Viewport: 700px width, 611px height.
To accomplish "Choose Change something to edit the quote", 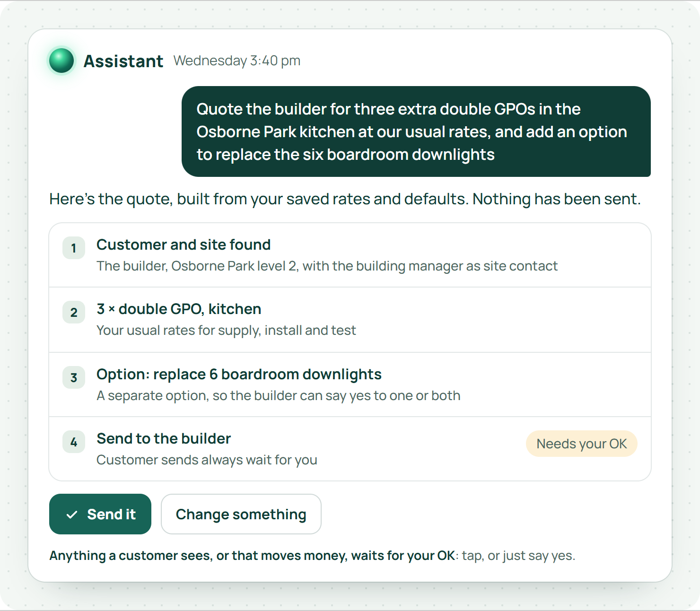I will (241, 514).
